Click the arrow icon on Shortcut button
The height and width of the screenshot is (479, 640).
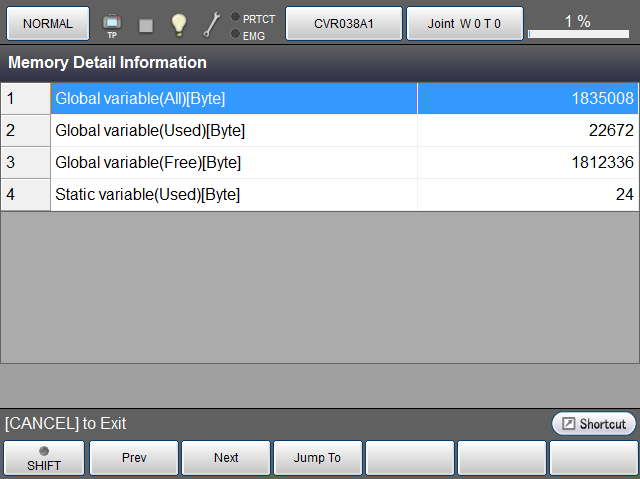click(569, 424)
